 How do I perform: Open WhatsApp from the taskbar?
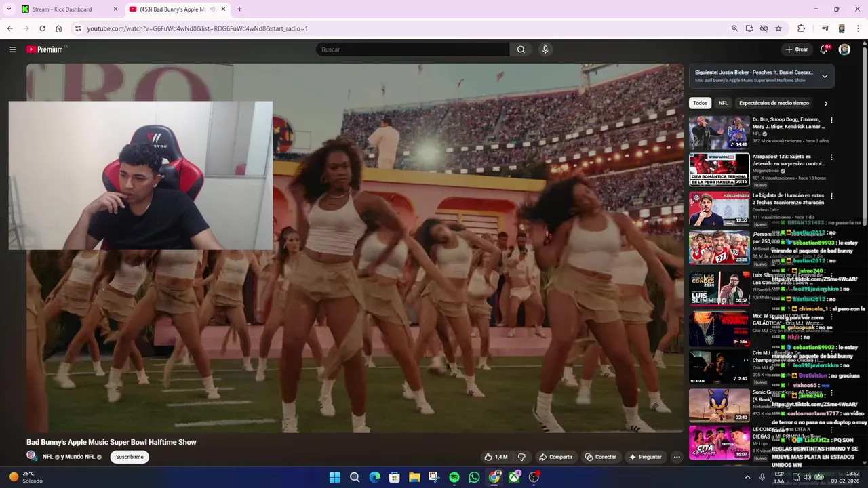tap(474, 477)
